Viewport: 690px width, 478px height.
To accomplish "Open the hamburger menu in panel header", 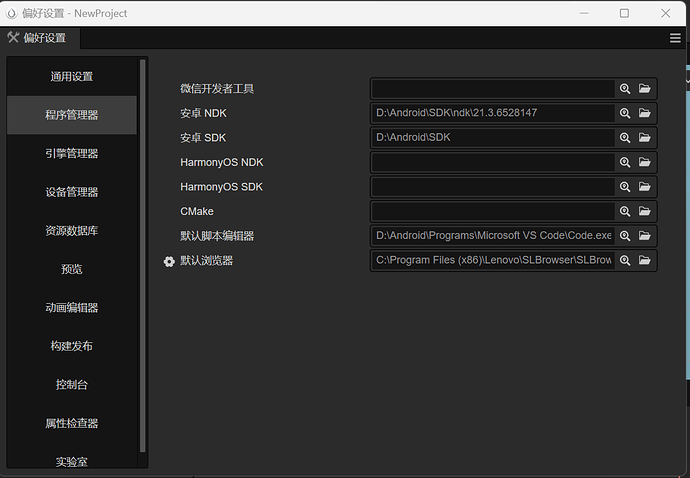I will click(x=675, y=38).
